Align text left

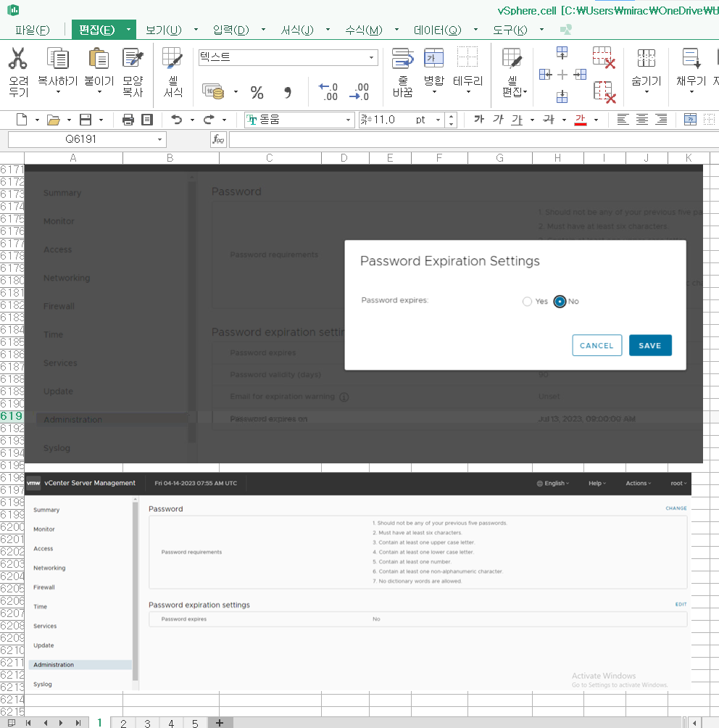tap(623, 120)
